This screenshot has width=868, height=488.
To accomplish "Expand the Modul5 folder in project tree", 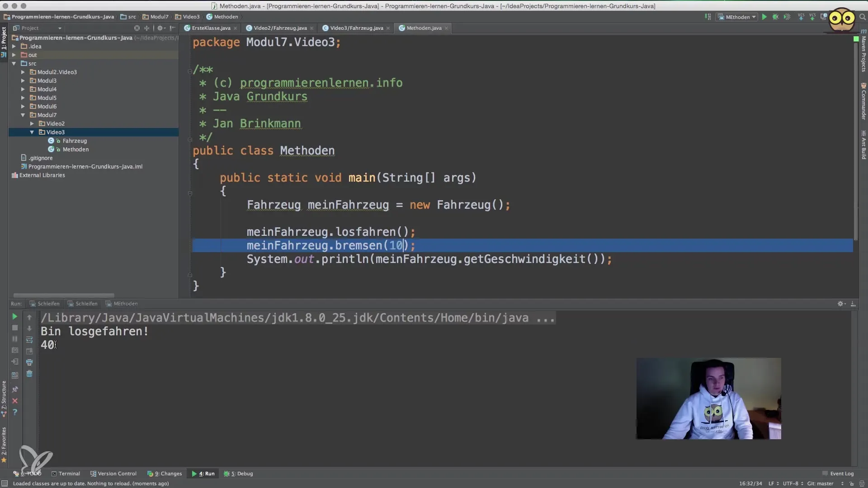I will coord(23,98).
